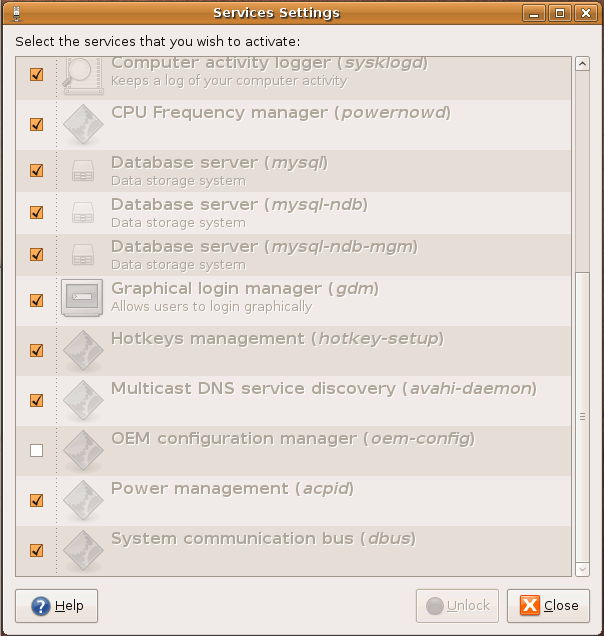Disable the Graphical login manager checkbox
Image resolution: width=604 pixels, height=636 pixels.
(x=37, y=300)
